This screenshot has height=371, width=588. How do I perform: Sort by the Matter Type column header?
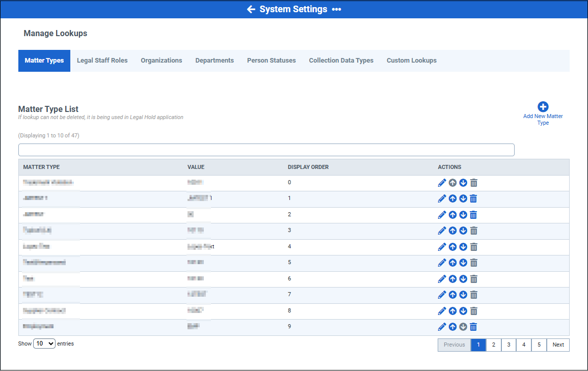[41, 167]
